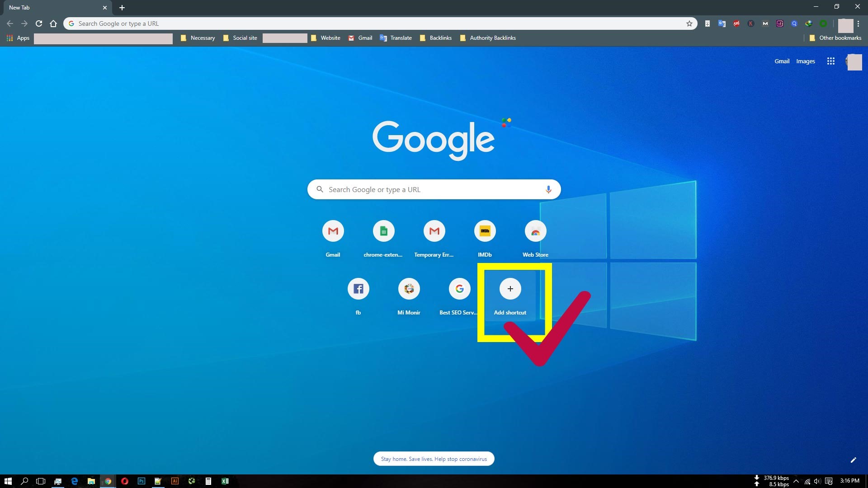Open Gmail link at top right
Screen dimensions: 868x488
point(782,61)
